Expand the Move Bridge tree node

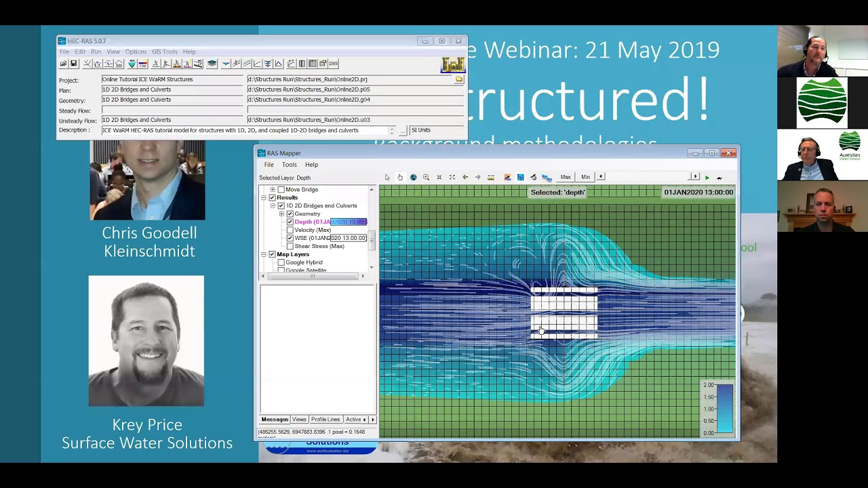click(x=273, y=190)
